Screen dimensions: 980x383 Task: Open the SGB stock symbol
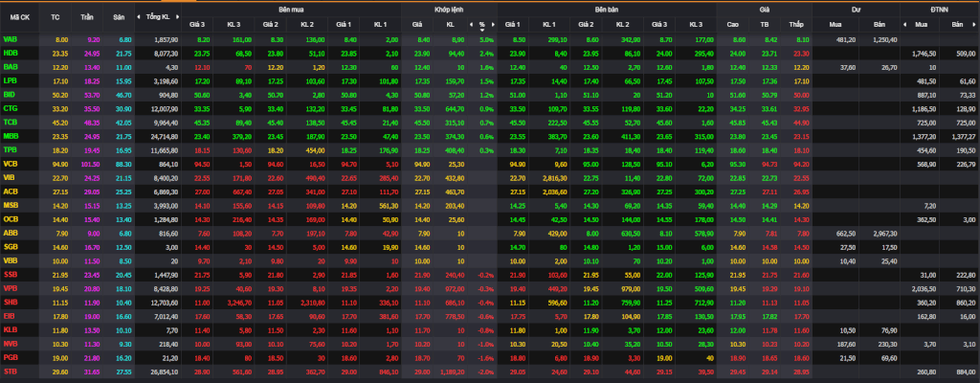[10, 247]
